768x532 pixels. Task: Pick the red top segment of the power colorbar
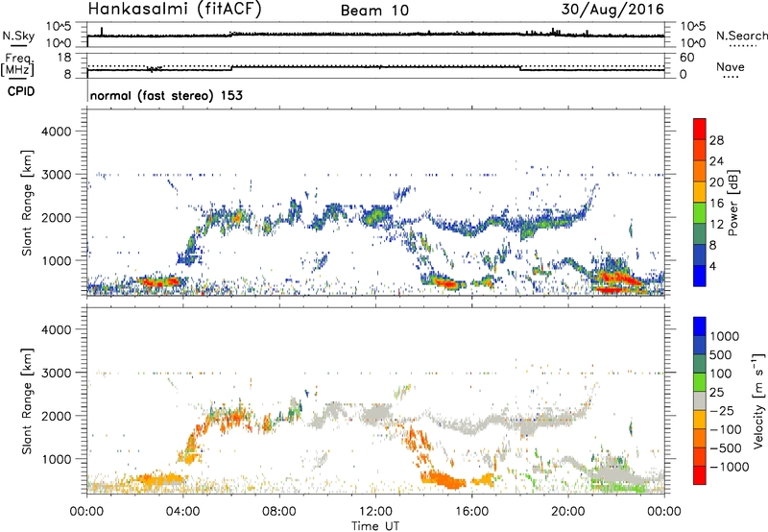tap(700, 129)
